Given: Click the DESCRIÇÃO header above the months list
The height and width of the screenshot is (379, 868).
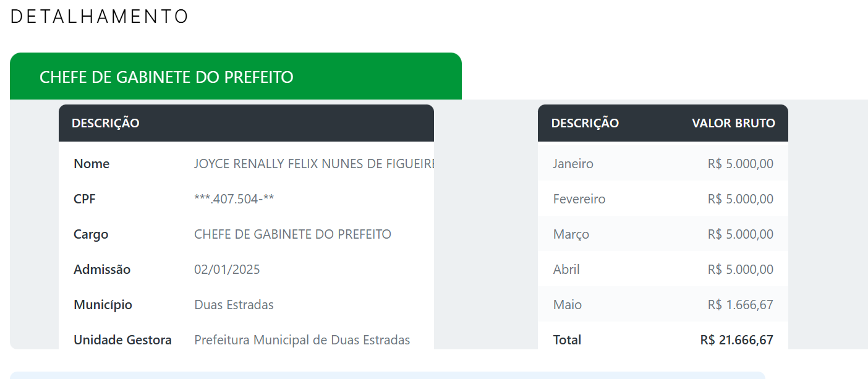Looking at the screenshot, I should pos(585,123).
